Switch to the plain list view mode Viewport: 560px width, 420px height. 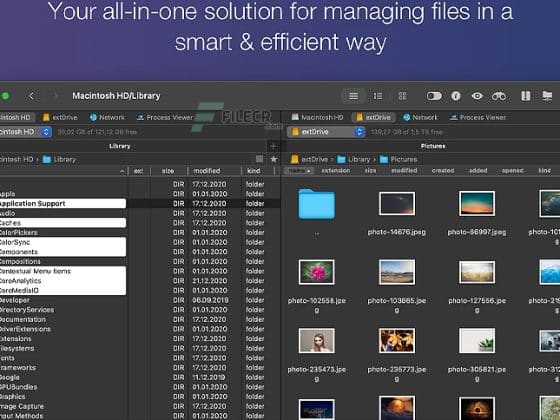[353, 96]
